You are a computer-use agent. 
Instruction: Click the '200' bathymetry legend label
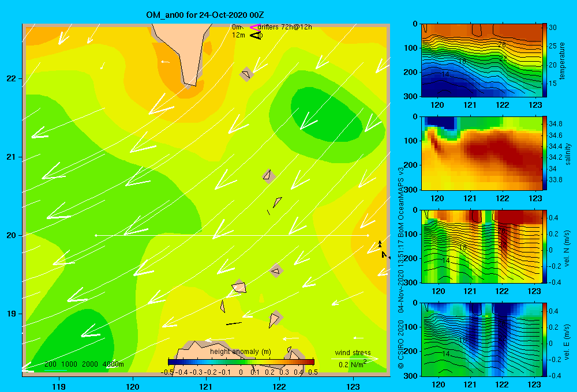(x=50, y=364)
